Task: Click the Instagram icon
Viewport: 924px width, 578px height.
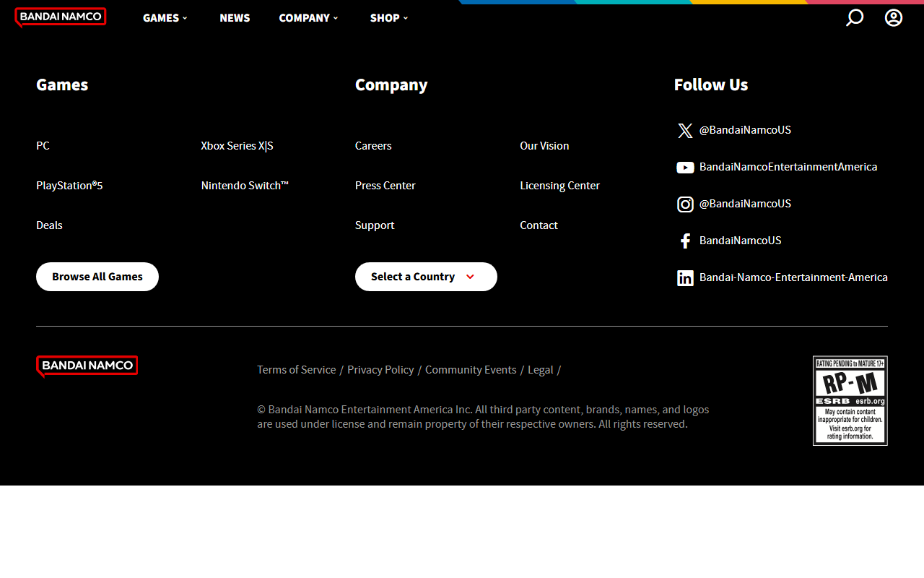Action: pyautogui.click(x=685, y=204)
